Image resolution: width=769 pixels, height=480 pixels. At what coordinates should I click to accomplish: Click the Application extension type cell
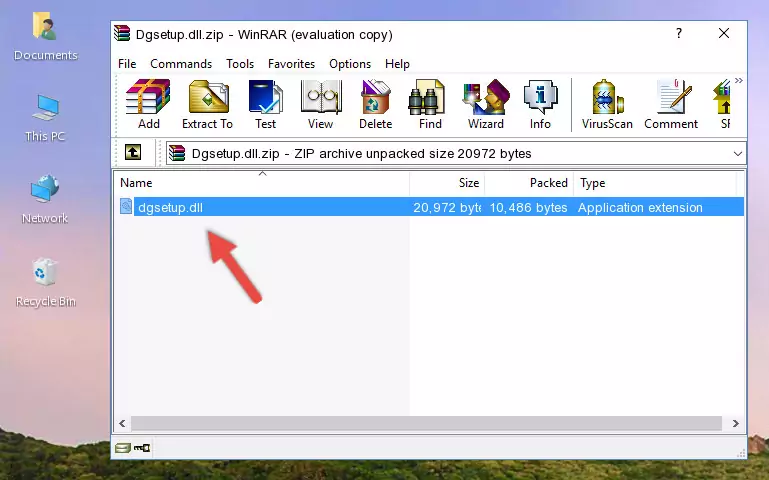640,207
